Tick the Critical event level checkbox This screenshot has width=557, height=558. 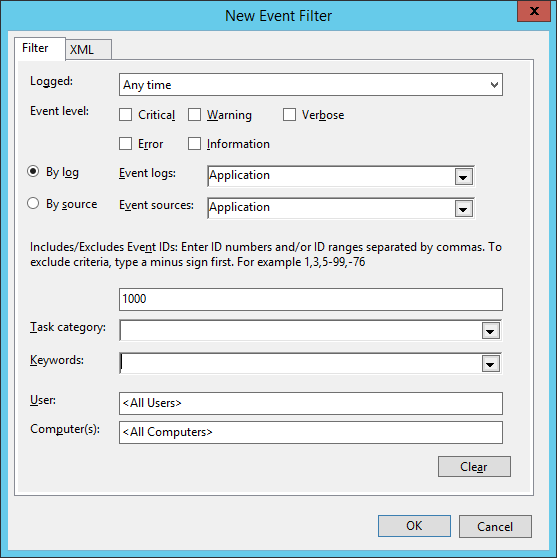click(125, 115)
